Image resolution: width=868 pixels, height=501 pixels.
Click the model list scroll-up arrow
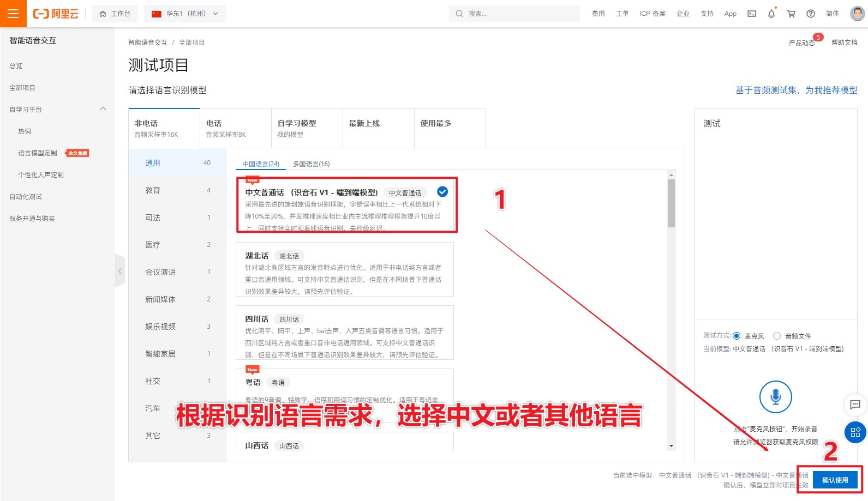[671, 174]
